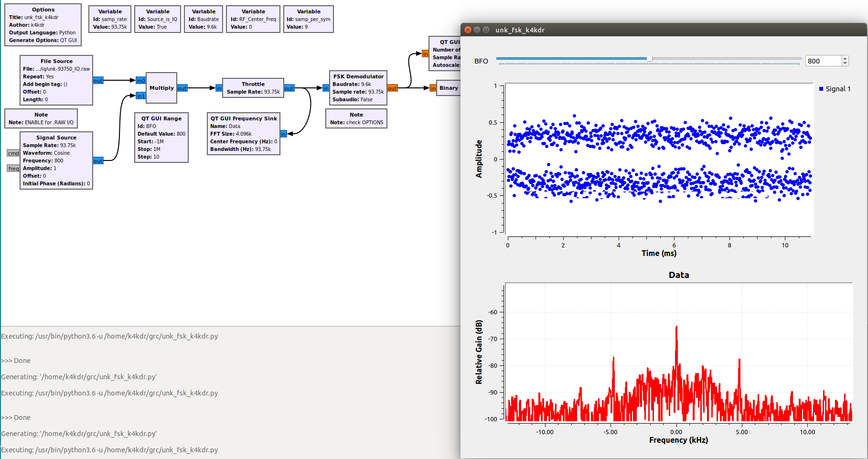The image size is (868, 459).
Task: Click the BFO slider handle
Action: [x=649, y=59]
